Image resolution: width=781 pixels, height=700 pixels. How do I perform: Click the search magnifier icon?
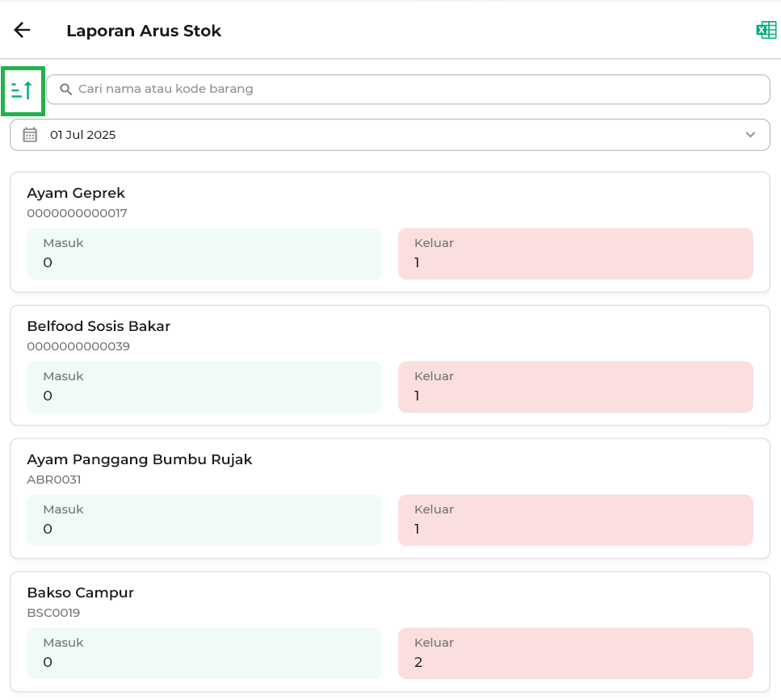point(66,90)
